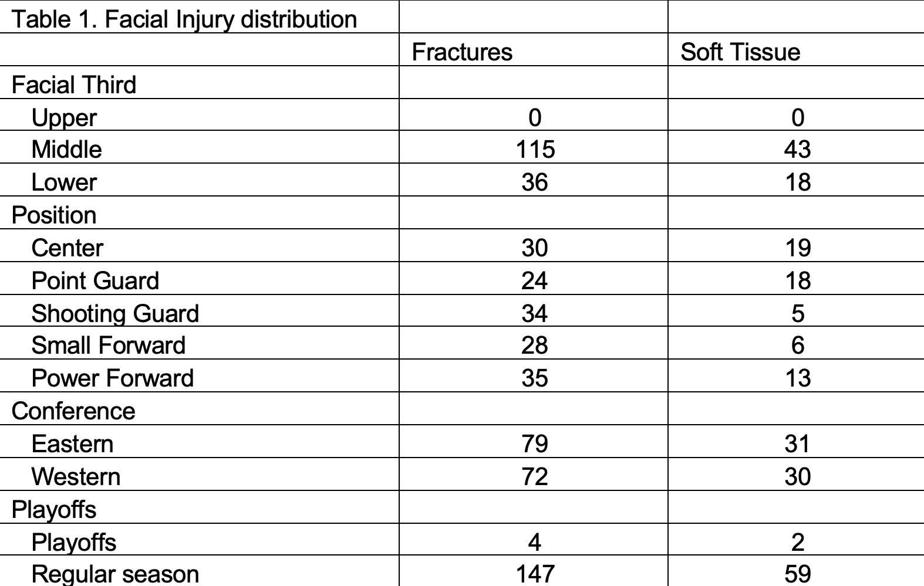Select the Middle soft tissue value 43
Viewport: 924px width, 586px height.
[x=797, y=150]
